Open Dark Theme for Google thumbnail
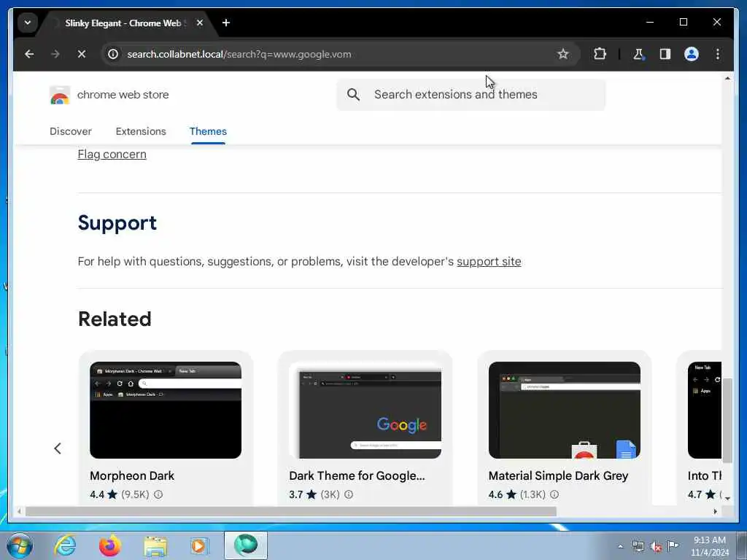747x560 pixels. (365, 410)
